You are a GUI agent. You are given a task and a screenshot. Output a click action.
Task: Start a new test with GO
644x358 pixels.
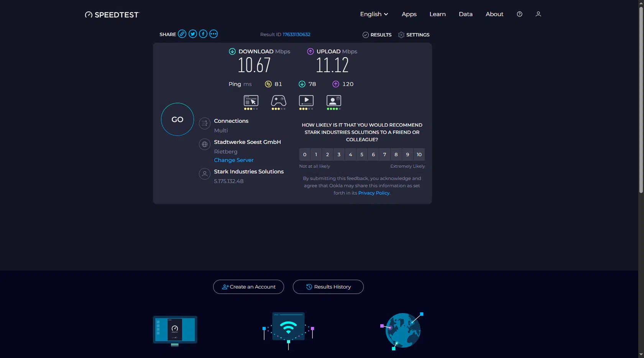coord(177,119)
